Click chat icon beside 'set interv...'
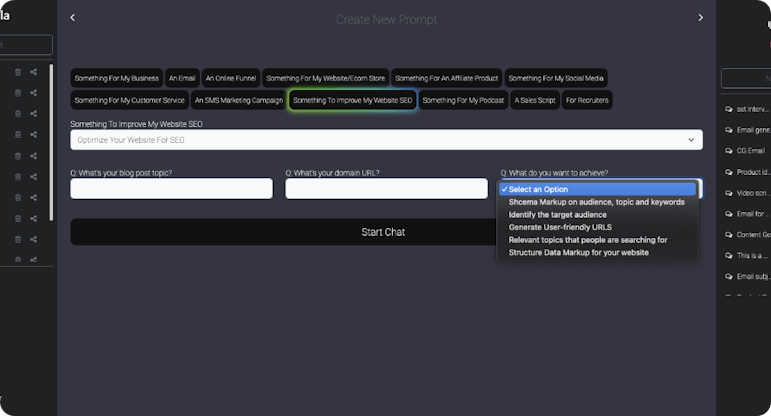The image size is (771, 416). click(x=728, y=109)
